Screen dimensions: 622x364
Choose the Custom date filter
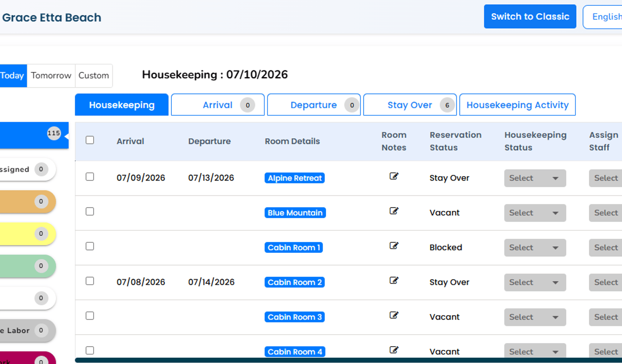click(x=94, y=76)
